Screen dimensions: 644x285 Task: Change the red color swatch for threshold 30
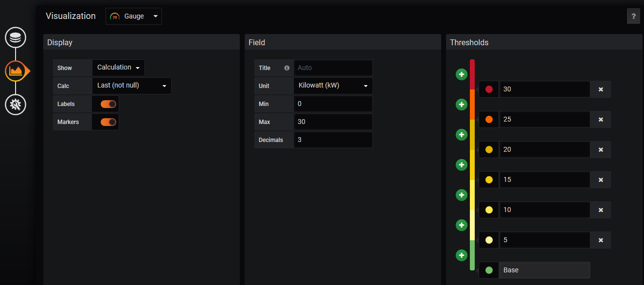[x=489, y=89]
